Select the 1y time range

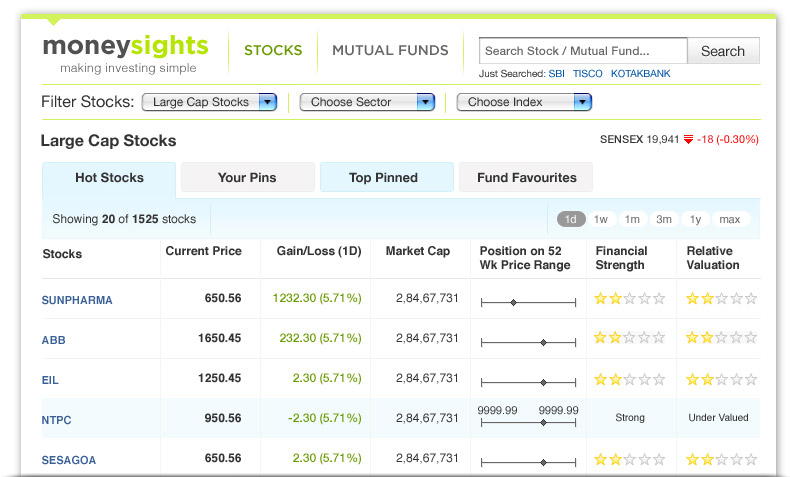[x=695, y=219]
